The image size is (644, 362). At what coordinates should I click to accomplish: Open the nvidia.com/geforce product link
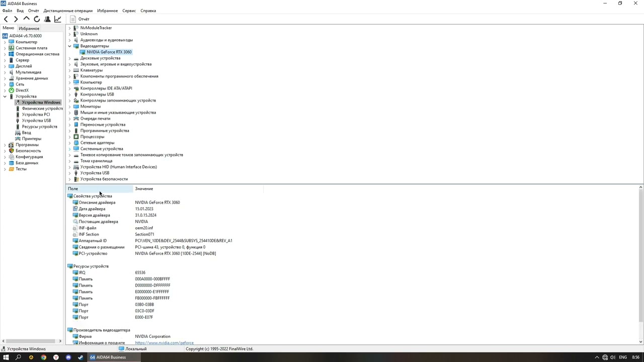(164, 343)
